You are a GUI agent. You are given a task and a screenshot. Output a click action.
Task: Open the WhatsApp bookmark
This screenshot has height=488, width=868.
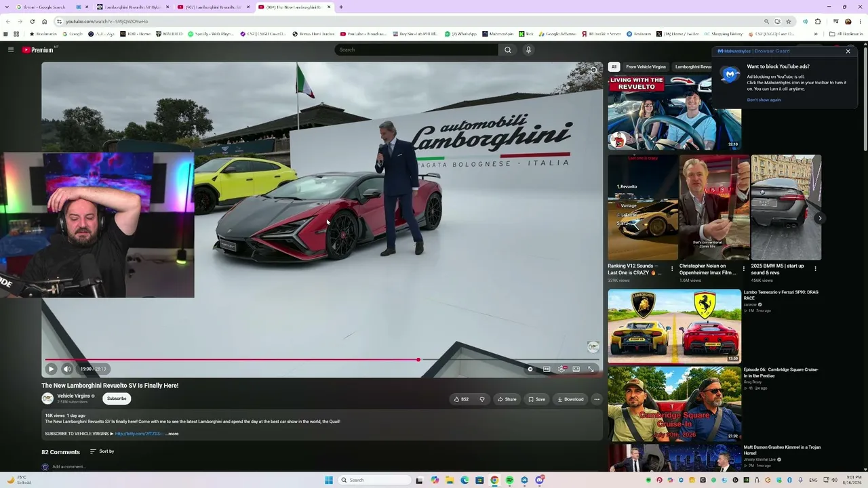click(460, 34)
